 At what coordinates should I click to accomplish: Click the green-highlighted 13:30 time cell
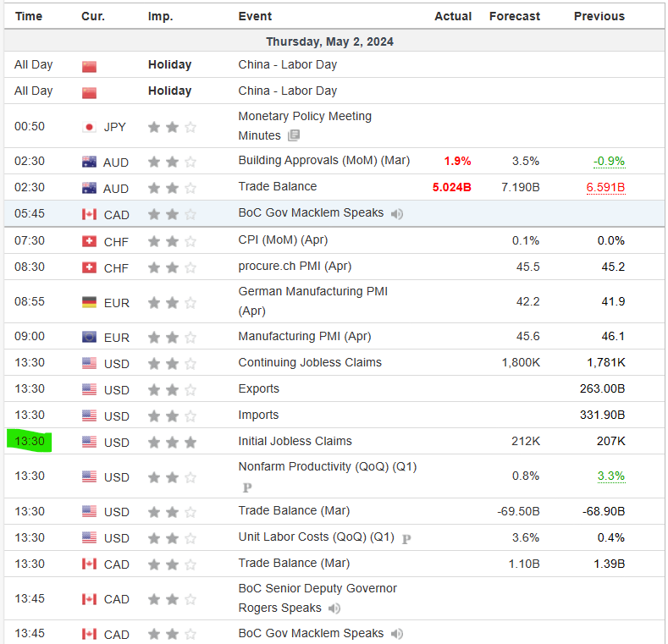pyautogui.click(x=30, y=441)
